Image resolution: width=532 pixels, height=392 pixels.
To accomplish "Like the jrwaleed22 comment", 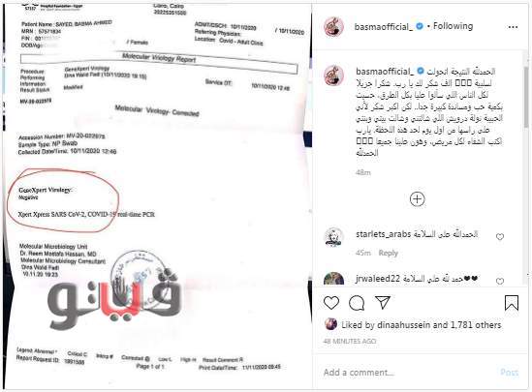I will [x=500, y=281].
